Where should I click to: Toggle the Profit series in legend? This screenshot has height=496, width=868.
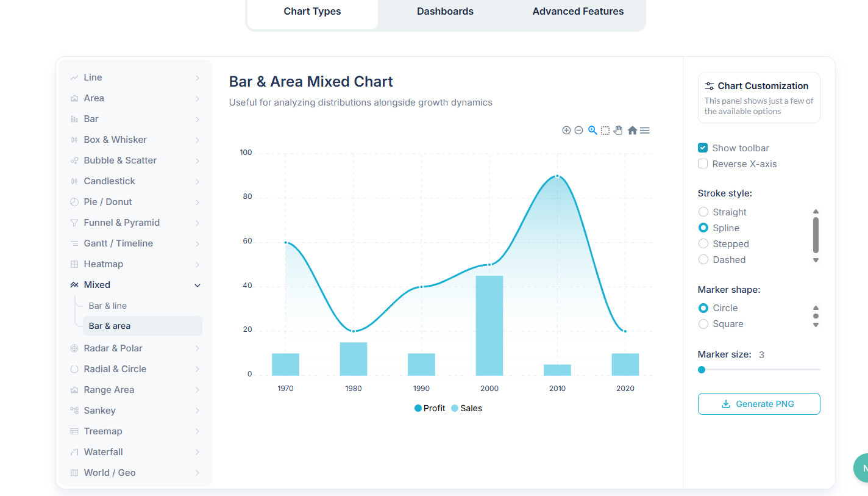(430, 408)
